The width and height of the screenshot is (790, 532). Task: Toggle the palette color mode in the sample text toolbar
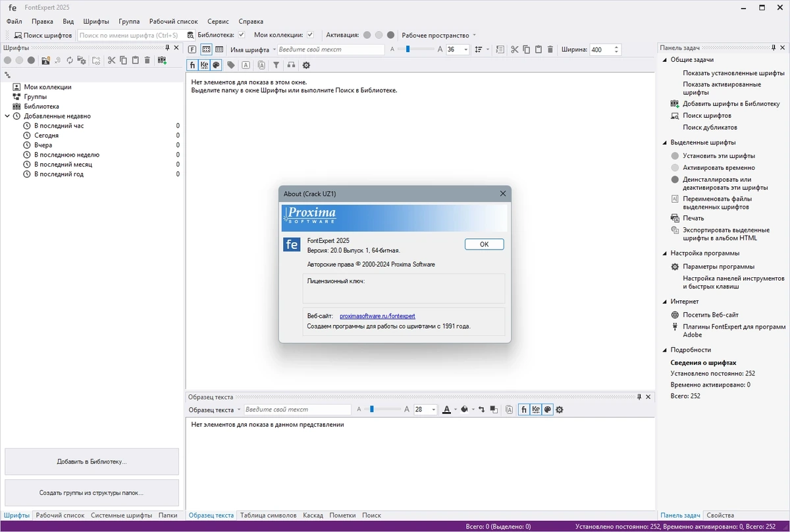[x=548, y=410]
